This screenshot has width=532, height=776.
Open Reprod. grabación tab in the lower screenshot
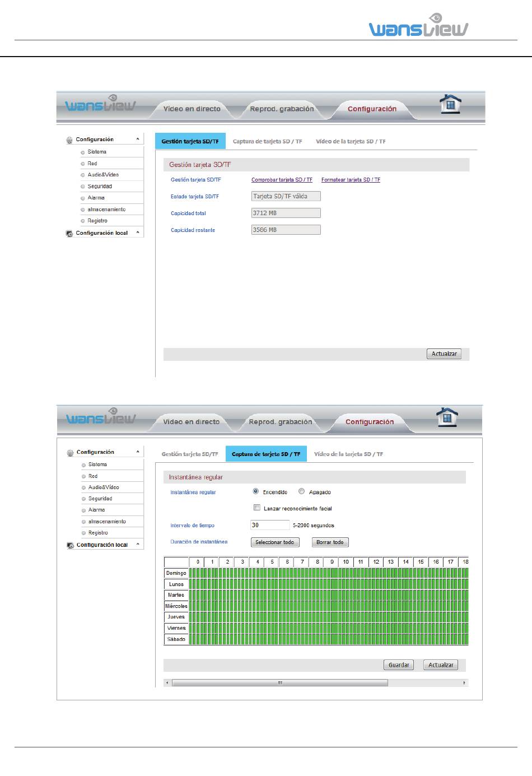[x=281, y=422]
